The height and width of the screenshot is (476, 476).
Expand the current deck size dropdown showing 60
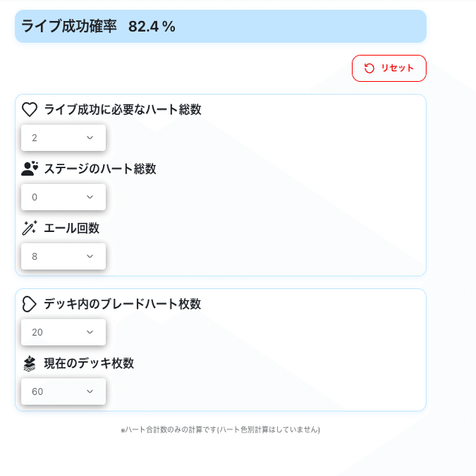pos(63,391)
